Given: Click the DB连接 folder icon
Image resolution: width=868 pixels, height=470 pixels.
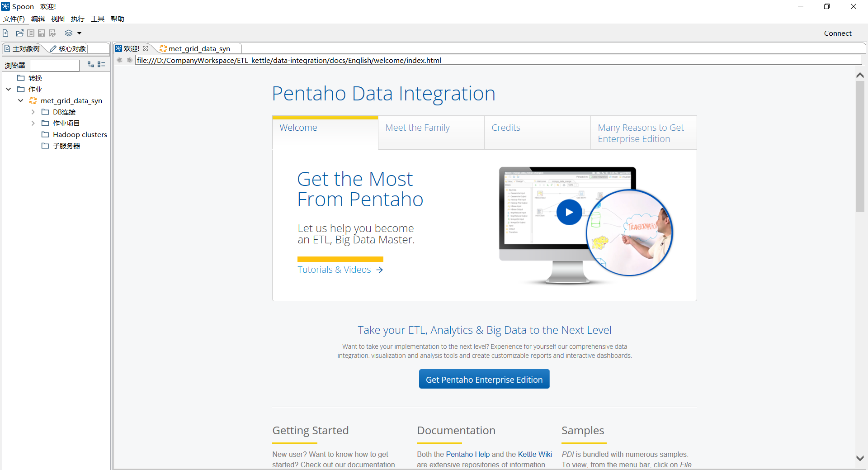Looking at the screenshot, I should [45, 112].
